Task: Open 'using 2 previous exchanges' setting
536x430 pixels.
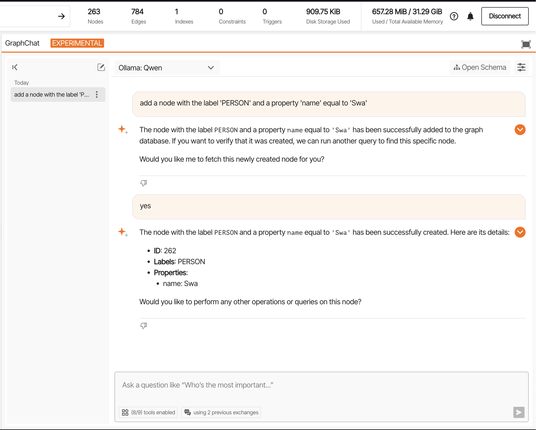Action: pos(221,412)
